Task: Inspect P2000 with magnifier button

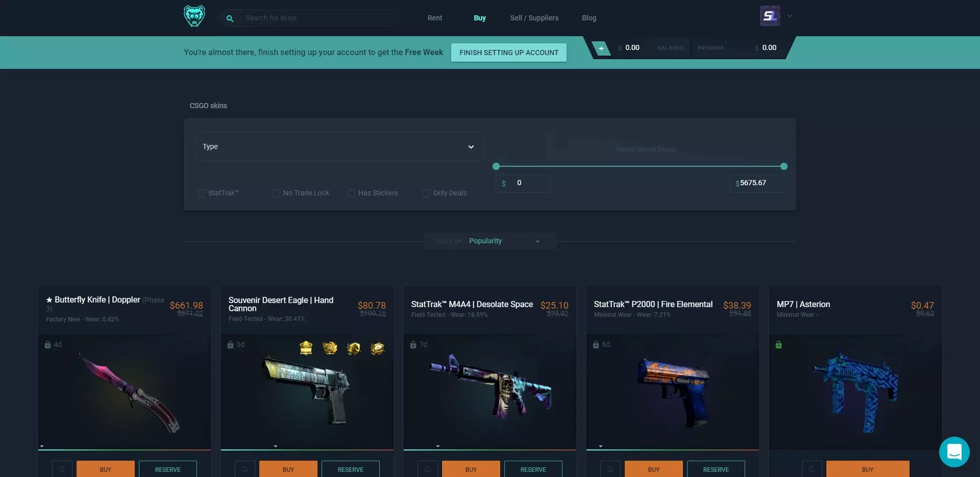Action: click(x=610, y=469)
